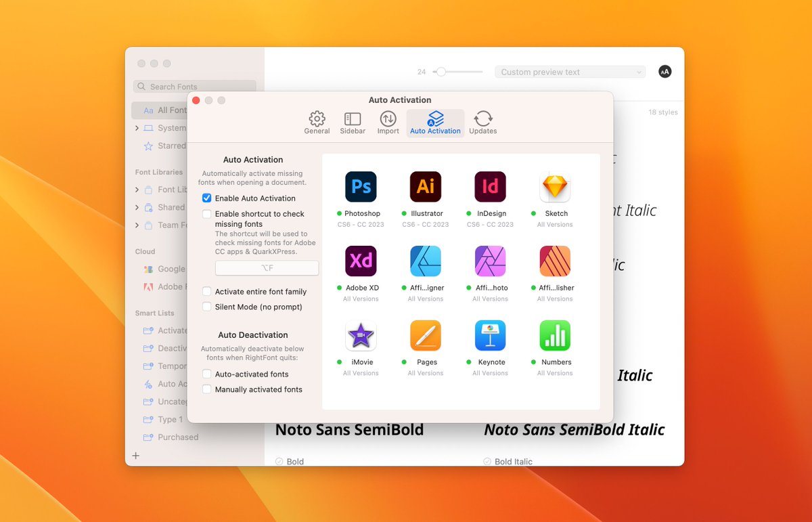The image size is (812, 522).
Task: Close the Auto Activation preferences window
Action: [196, 100]
